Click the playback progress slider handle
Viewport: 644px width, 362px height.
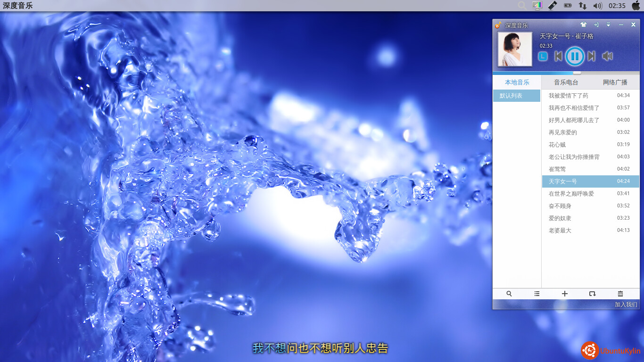click(x=577, y=73)
